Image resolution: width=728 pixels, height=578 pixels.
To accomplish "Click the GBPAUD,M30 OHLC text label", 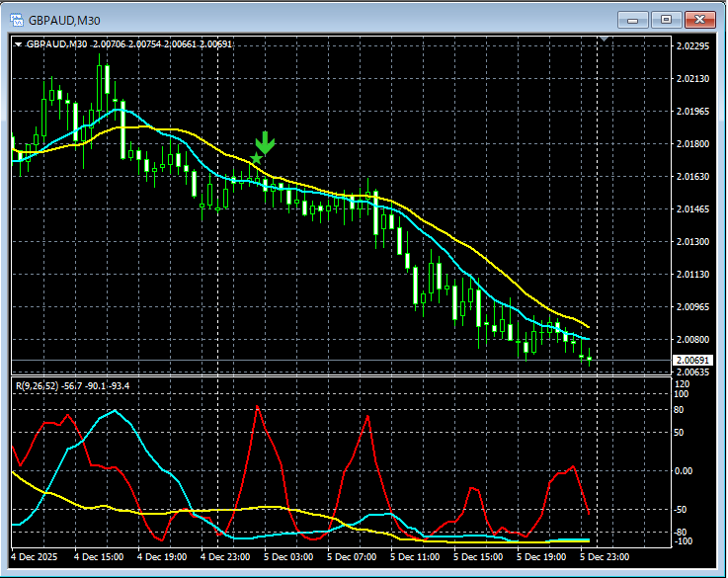I will click(128, 44).
